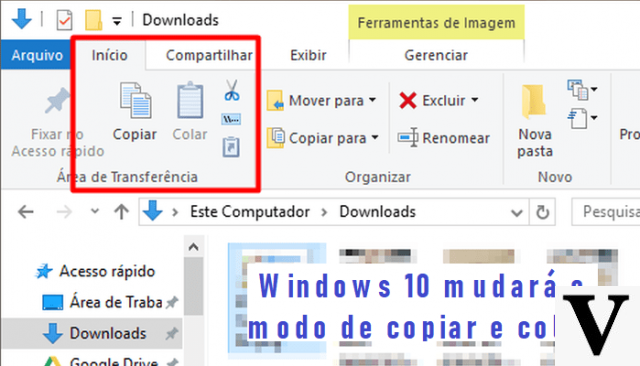Image resolution: width=640 pixels, height=366 pixels.
Task: Select Acesso rápido in the navigation pane
Action: [107, 271]
